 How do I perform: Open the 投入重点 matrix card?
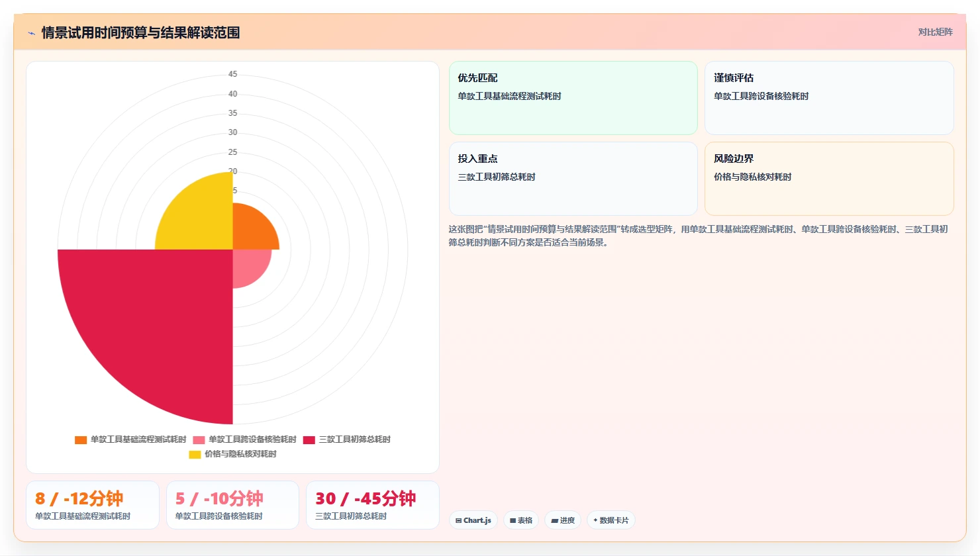573,179
